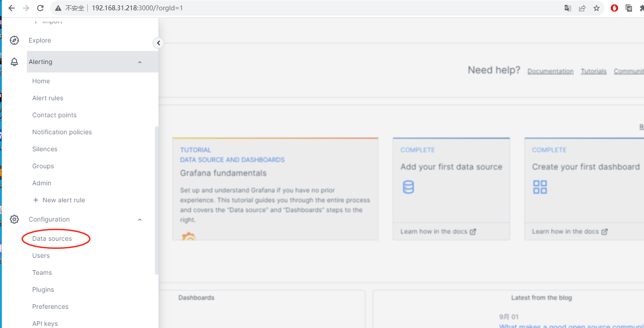
Task: Click the dashboard grid icon
Action: click(540, 187)
